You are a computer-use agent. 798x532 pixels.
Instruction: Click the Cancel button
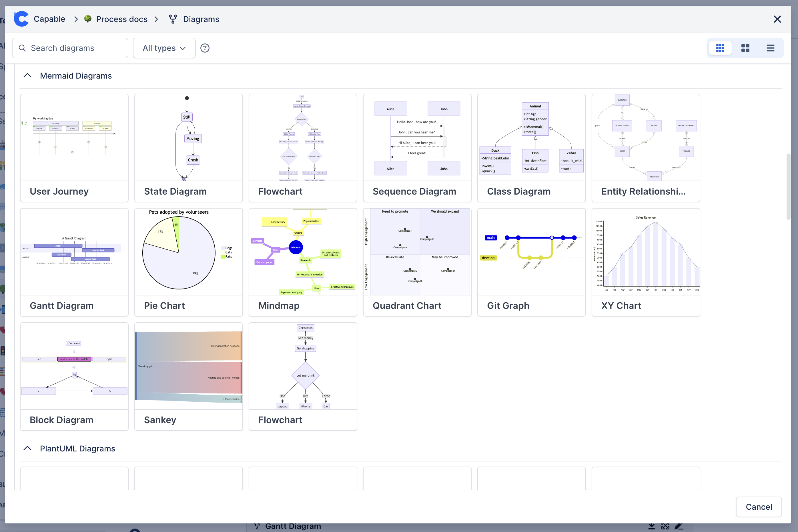click(x=758, y=507)
